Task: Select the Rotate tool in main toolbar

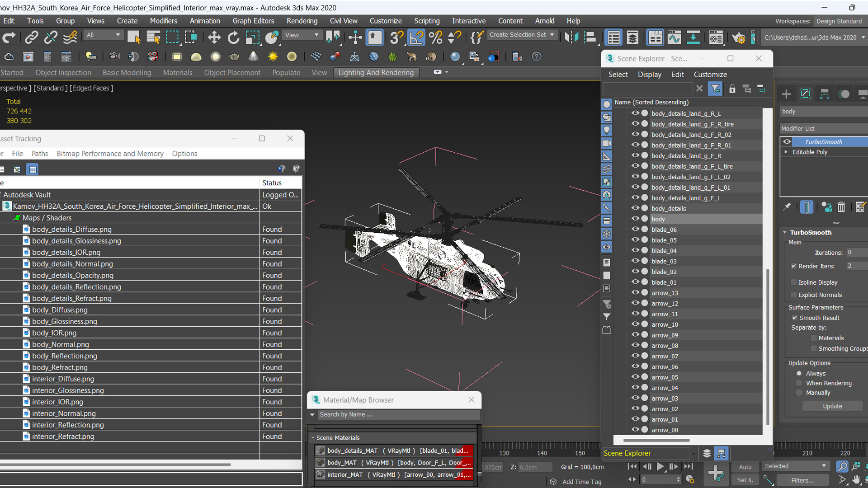Action: click(x=233, y=38)
